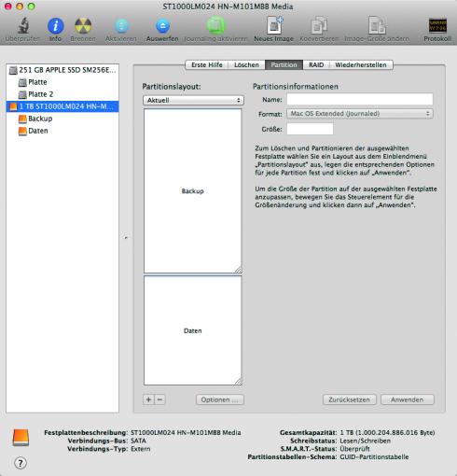
Task: Open the Format dropdown menu
Action: pyautogui.click(x=360, y=114)
